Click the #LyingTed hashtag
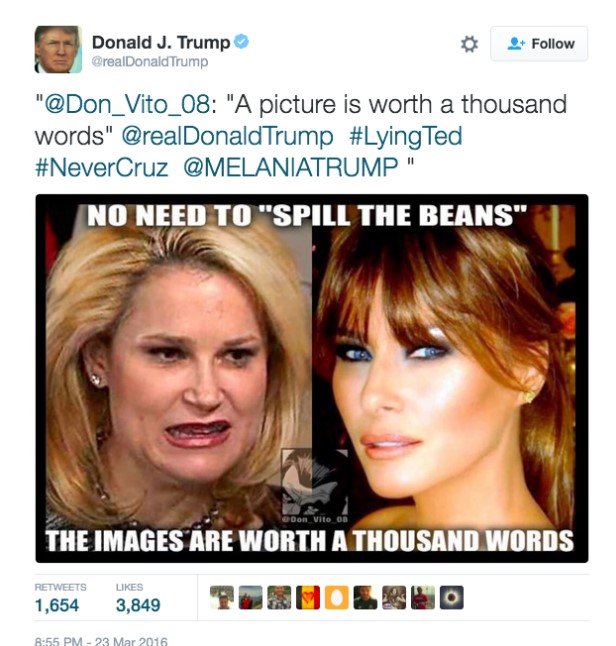Screen dimensions: 616x646 coord(406,136)
